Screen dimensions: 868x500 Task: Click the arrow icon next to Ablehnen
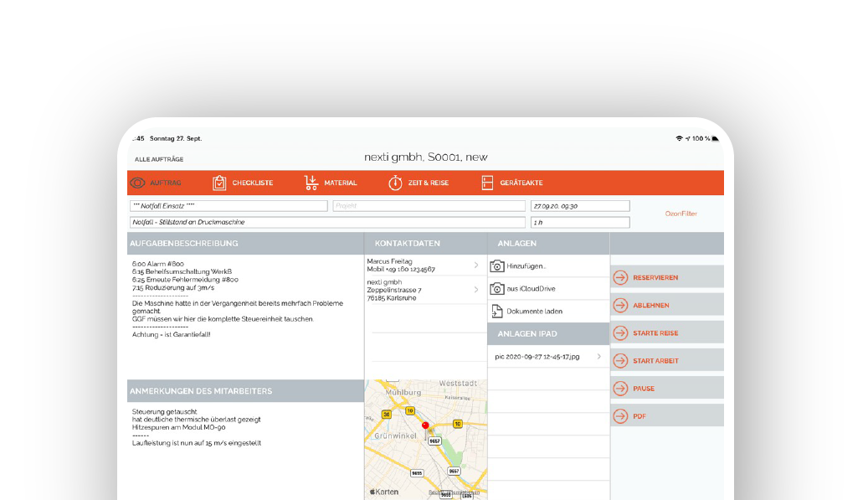pyautogui.click(x=620, y=305)
